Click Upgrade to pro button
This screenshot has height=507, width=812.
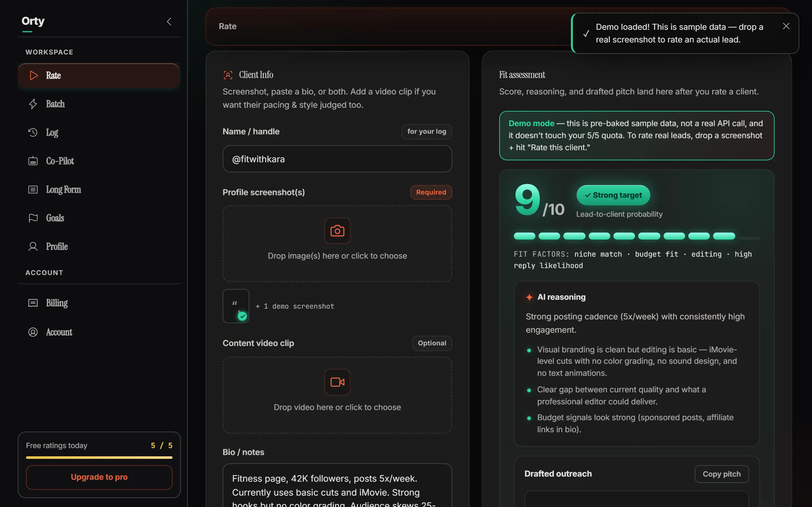click(x=99, y=477)
